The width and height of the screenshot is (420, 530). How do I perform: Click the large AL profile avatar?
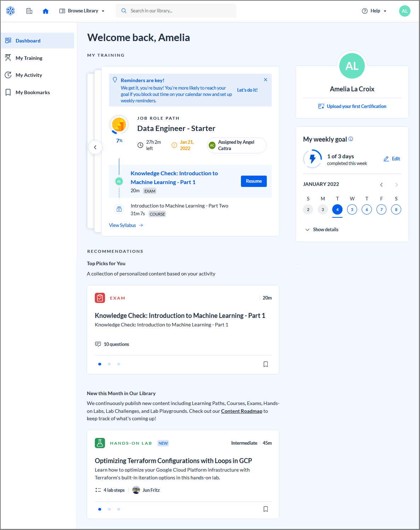(352, 66)
